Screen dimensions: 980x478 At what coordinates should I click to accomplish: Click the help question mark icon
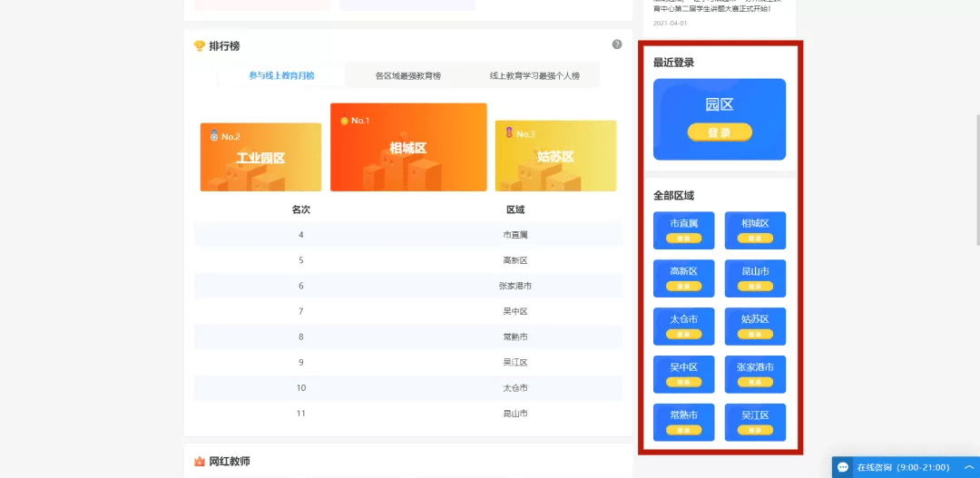point(617,44)
